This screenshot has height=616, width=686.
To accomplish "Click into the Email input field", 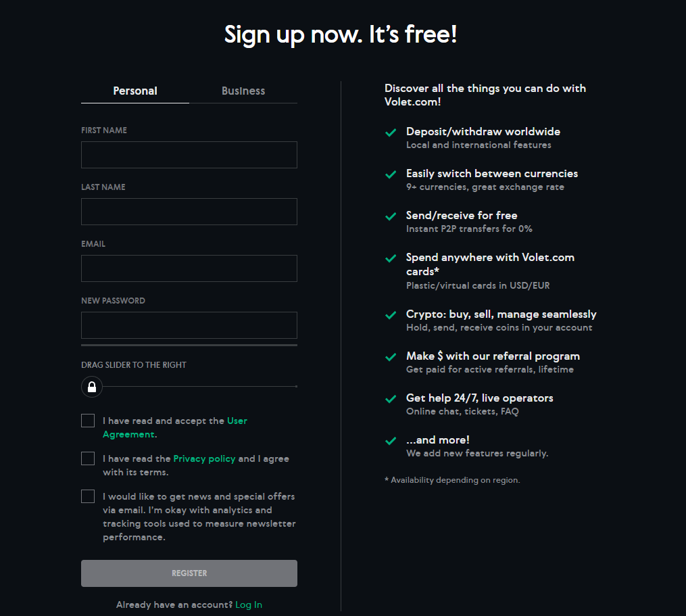I will pos(189,268).
